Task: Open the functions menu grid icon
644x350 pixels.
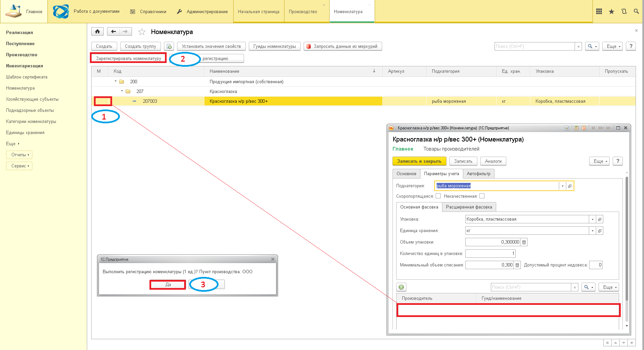Action: click(599, 11)
